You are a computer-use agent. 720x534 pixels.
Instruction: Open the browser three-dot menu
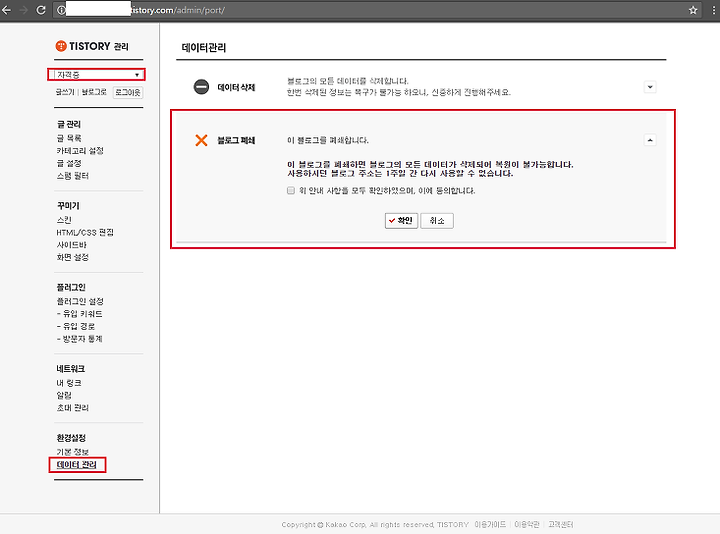(713, 10)
